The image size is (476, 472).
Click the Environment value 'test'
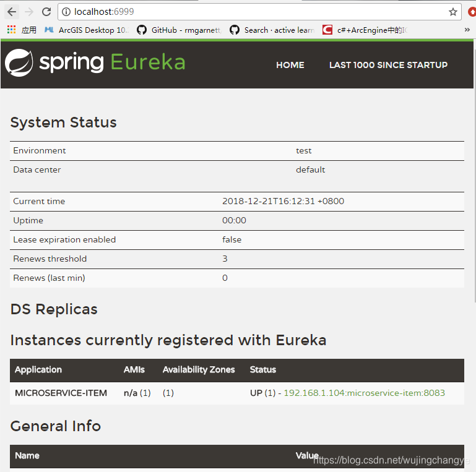click(303, 151)
